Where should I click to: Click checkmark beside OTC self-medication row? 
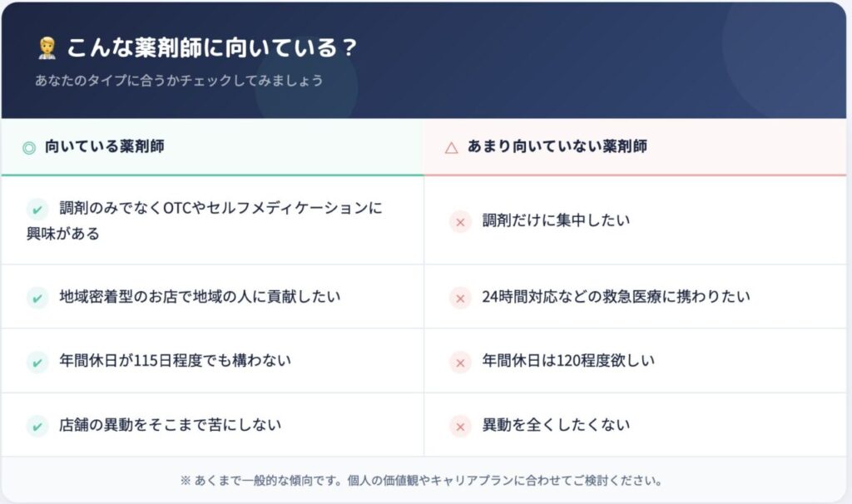click(x=37, y=208)
